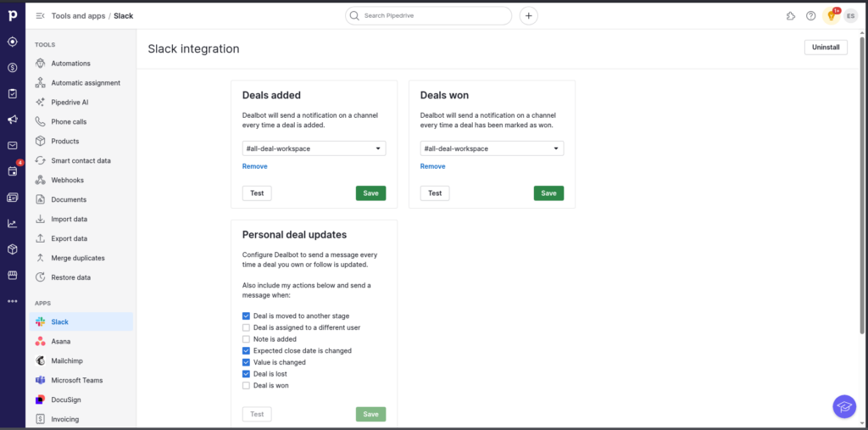Click the Microsoft Teams app icon
Viewport: 868px width, 430px height.
[40, 380]
